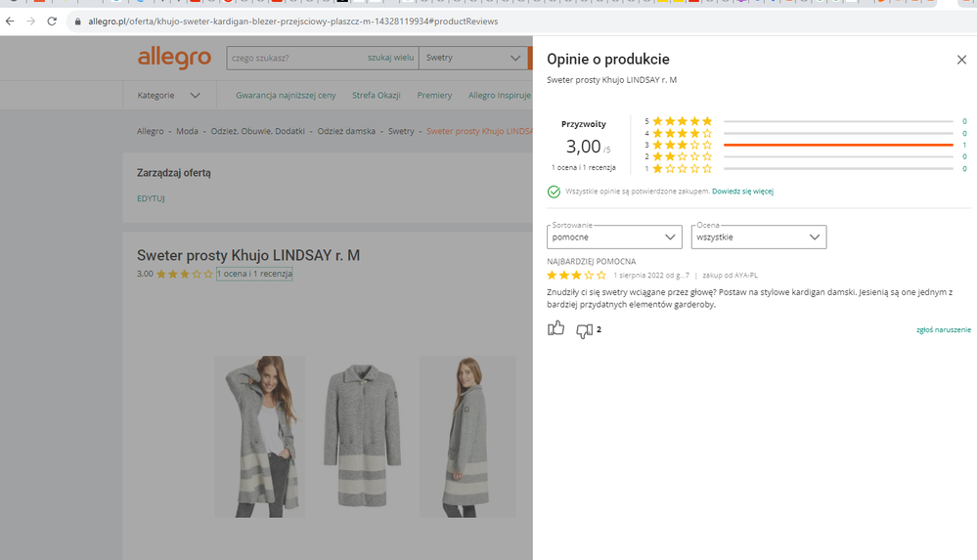
Task: Click the Moda breadcrumb
Action: 187,131
